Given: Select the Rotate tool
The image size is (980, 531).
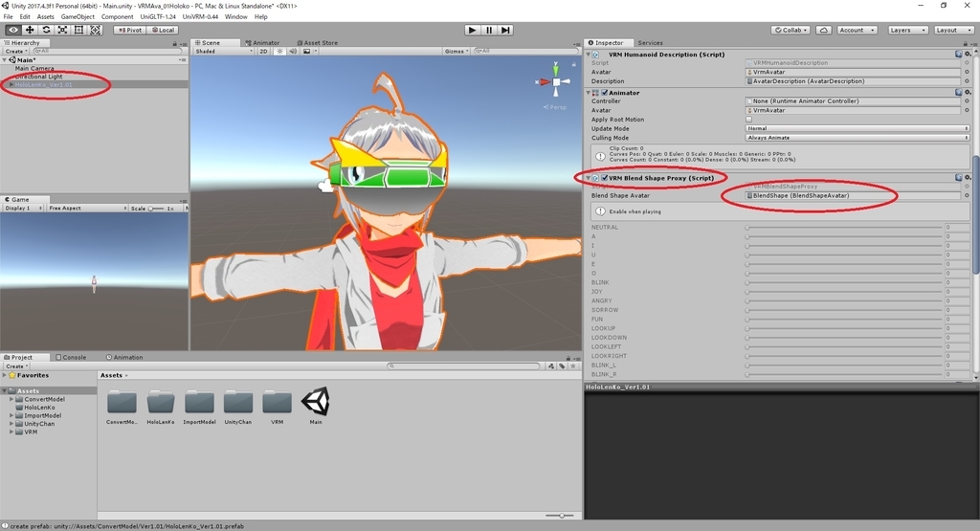Looking at the screenshot, I should (x=46, y=30).
